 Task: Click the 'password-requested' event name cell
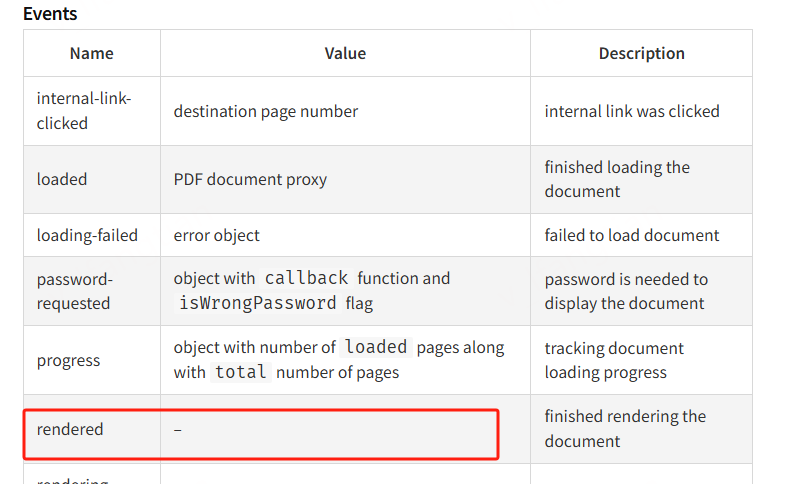(92, 291)
